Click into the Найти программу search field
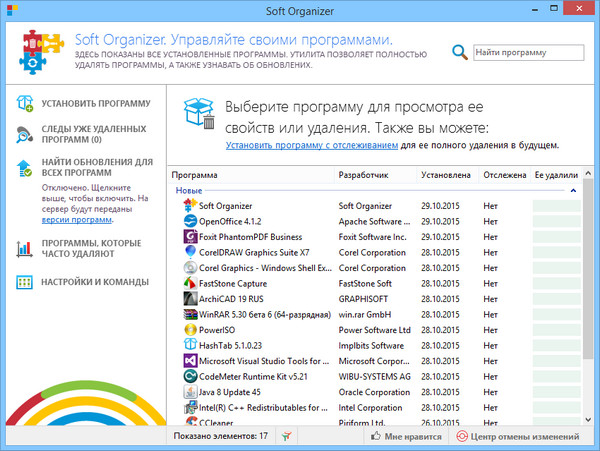Screen dimensions: 600x451 [x=527, y=52]
